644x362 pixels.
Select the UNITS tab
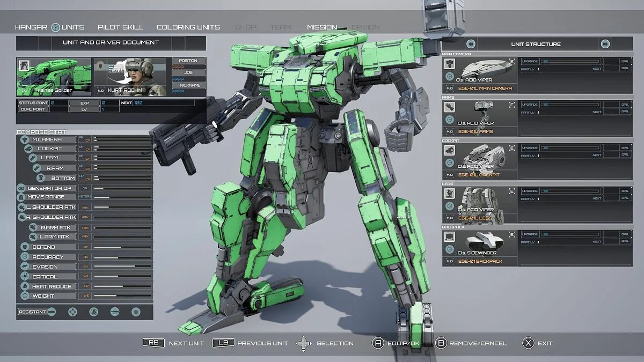pyautogui.click(x=73, y=27)
